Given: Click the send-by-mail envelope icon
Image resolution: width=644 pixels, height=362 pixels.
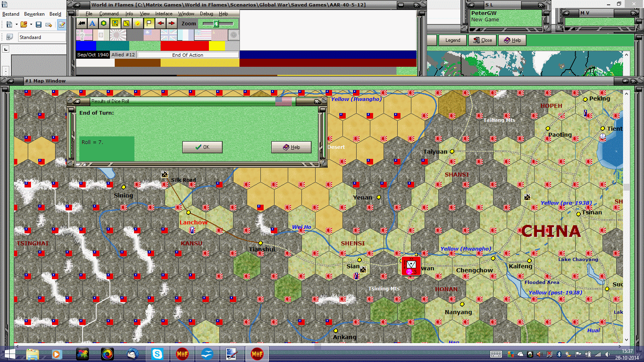Looking at the screenshot, I should click(x=49, y=25).
